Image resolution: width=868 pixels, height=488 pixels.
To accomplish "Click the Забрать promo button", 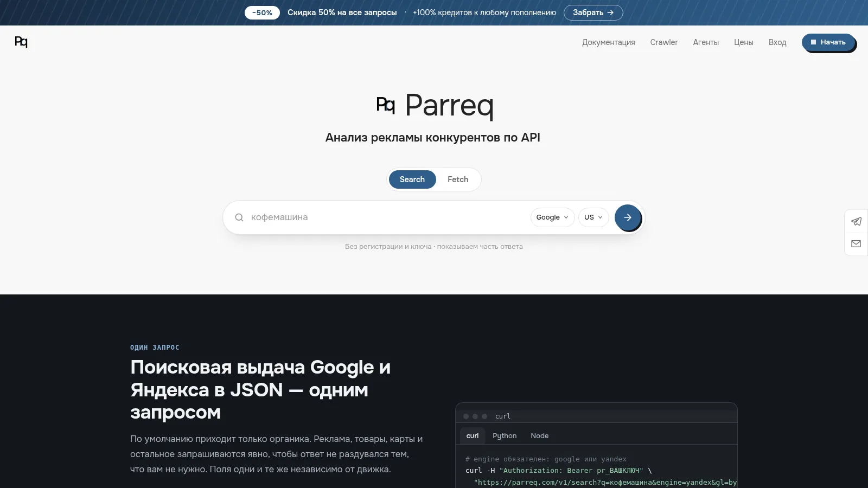I will coord(593,12).
